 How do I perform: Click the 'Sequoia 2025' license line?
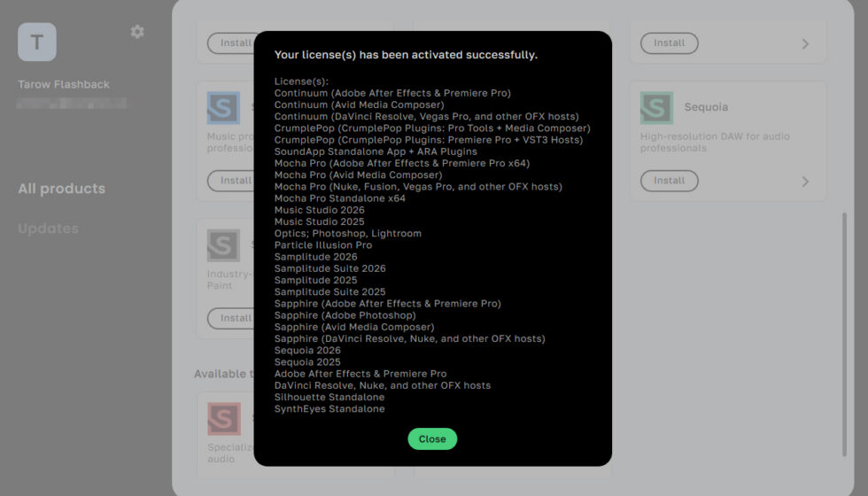click(x=307, y=362)
